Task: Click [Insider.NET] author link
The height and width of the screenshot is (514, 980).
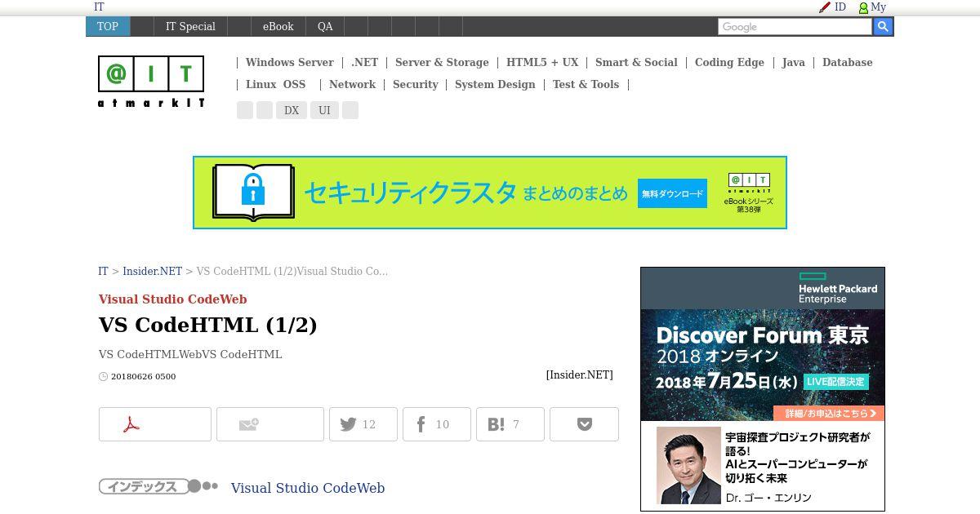Action: click(579, 374)
